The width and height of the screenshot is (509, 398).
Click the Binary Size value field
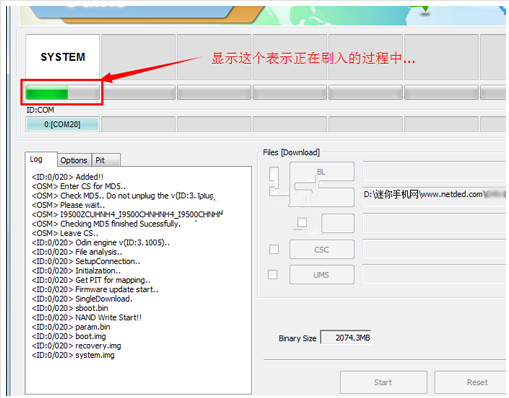[x=346, y=337]
